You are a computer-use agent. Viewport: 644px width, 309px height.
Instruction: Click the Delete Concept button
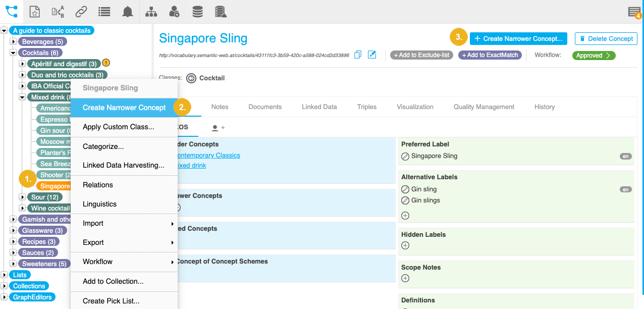click(x=606, y=38)
